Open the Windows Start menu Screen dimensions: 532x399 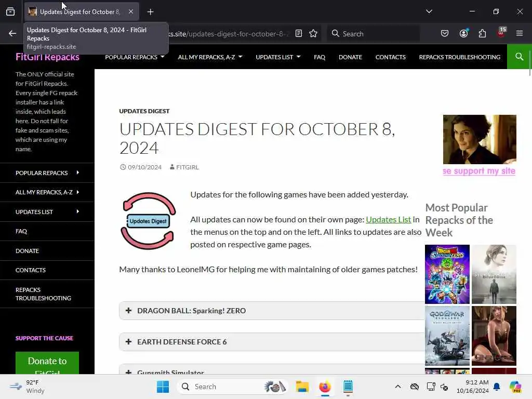tap(163, 387)
